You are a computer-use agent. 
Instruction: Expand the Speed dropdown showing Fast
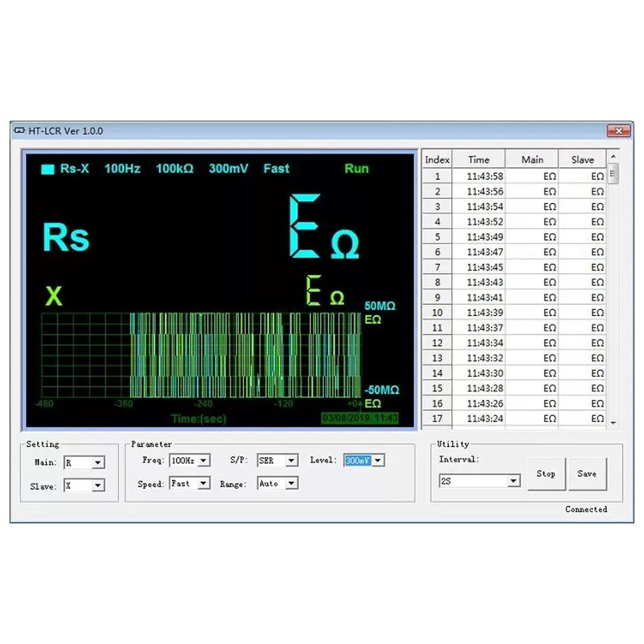point(204,484)
